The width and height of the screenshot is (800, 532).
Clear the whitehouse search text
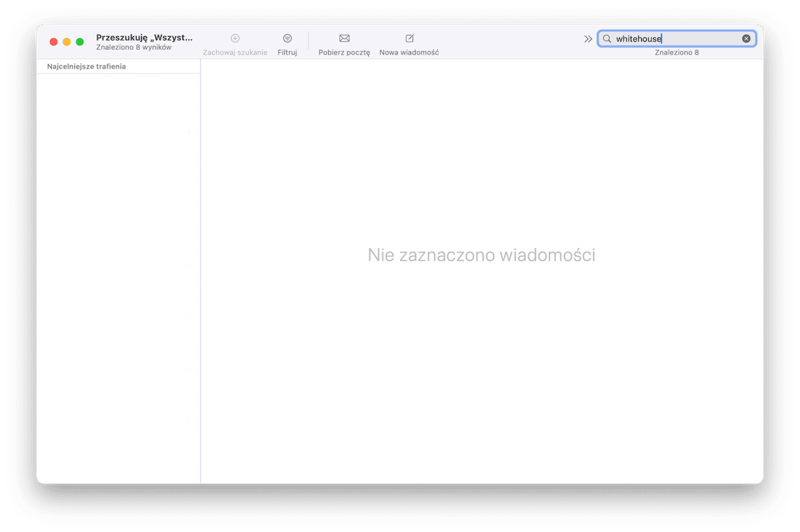(746, 39)
